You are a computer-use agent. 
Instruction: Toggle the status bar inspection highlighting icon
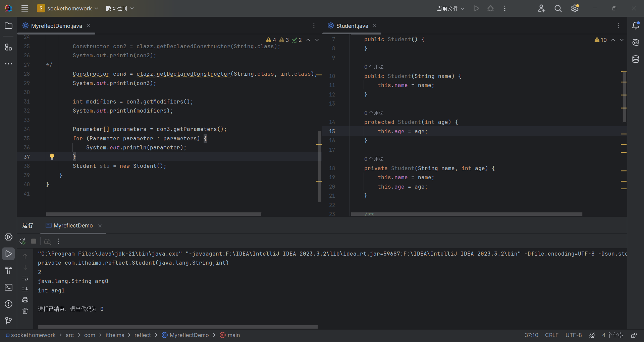tap(592, 335)
